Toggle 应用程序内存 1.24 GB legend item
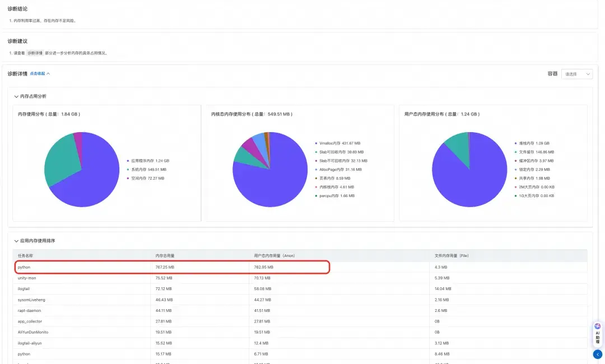 tap(148, 161)
